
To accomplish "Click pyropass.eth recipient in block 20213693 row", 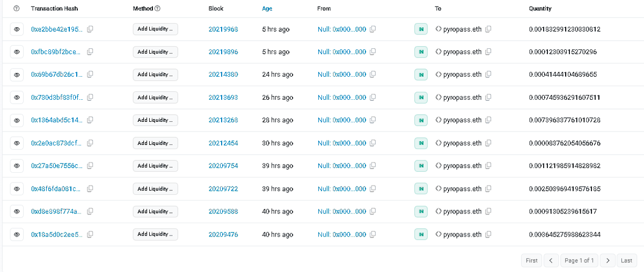I will [x=462, y=98].
